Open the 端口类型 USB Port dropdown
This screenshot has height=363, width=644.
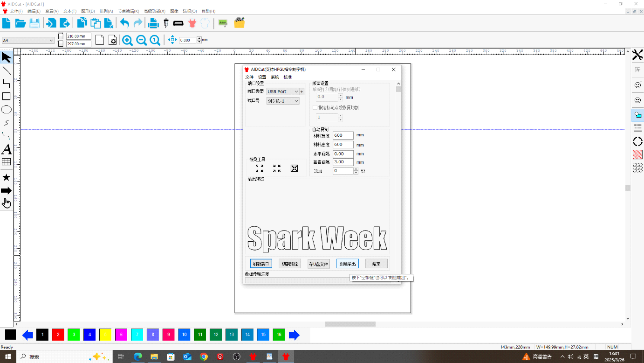point(283,91)
